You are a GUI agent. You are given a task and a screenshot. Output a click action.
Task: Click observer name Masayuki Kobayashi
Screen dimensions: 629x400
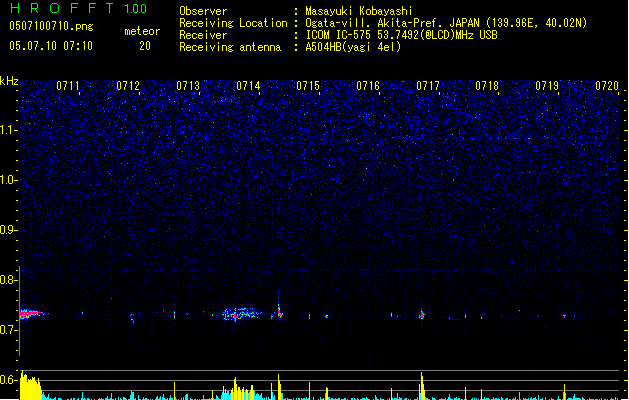click(x=359, y=11)
